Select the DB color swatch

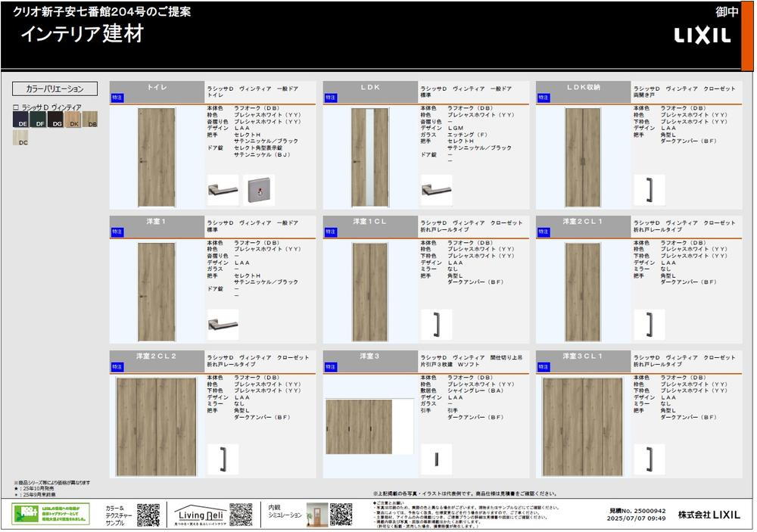click(x=90, y=120)
